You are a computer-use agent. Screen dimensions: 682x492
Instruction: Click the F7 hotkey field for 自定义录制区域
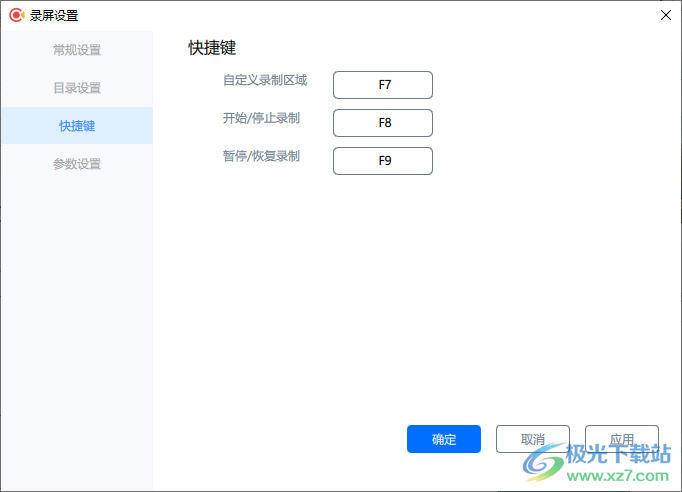383,85
